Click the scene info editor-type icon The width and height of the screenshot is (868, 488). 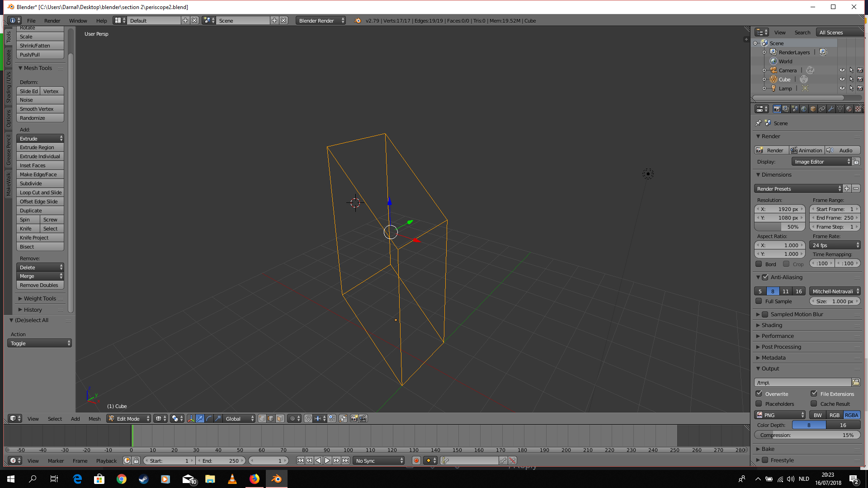click(15, 20)
